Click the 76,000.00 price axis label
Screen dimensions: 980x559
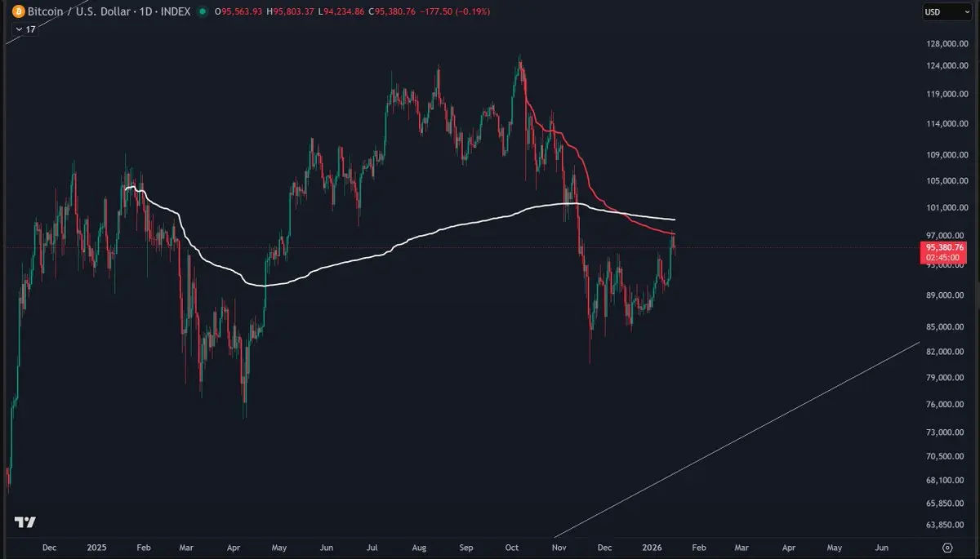click(946, 405)
